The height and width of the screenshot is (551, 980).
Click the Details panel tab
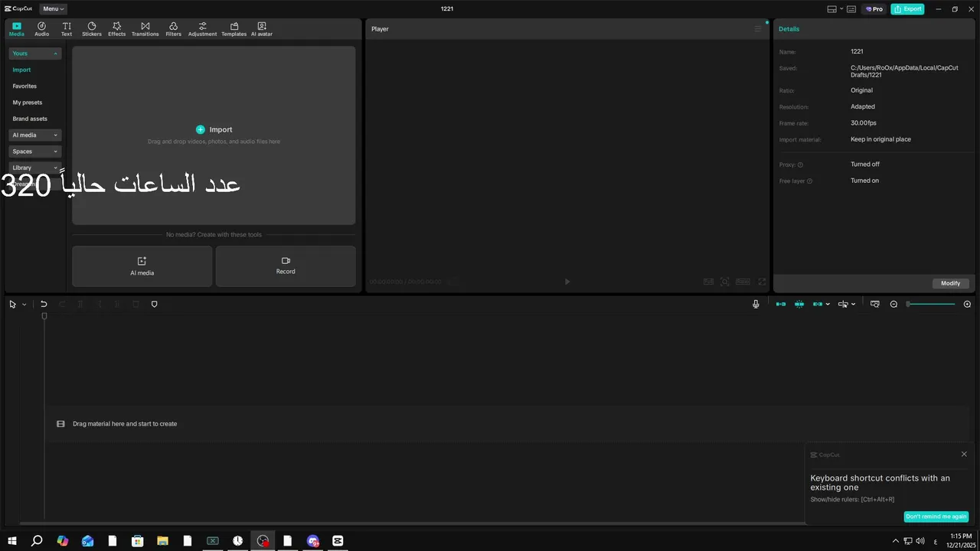[x=789, y=29]
